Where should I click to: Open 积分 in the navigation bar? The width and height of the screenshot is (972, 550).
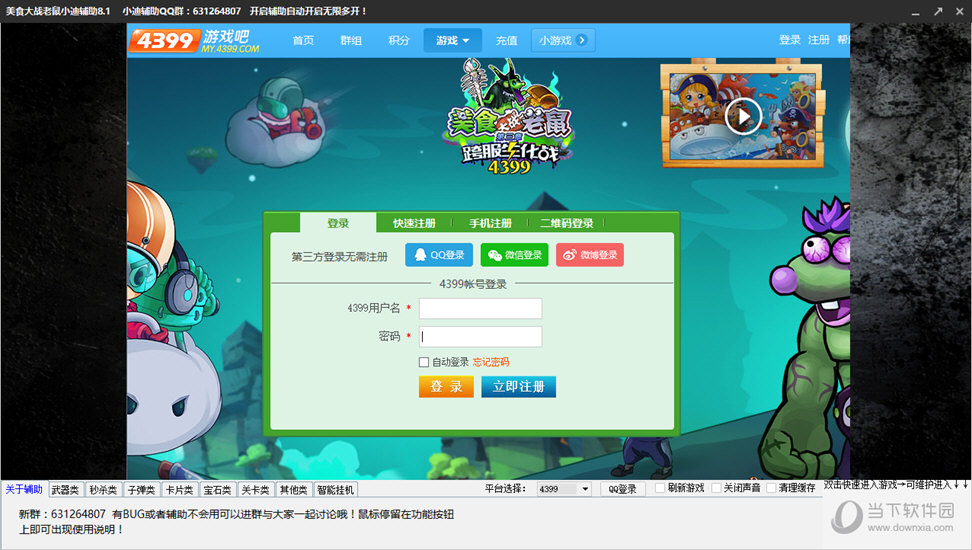399,40
